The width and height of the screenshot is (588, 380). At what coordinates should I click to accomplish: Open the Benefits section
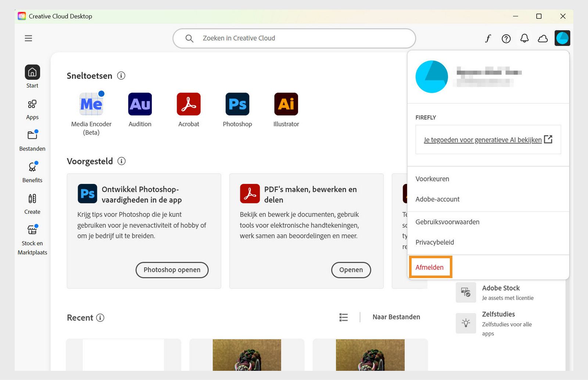point(32,172)
